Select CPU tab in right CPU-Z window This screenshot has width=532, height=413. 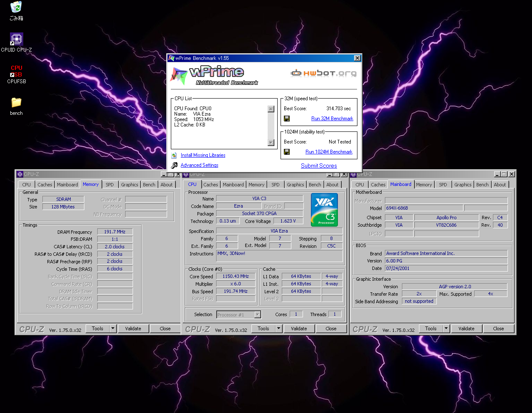(360, 185)
